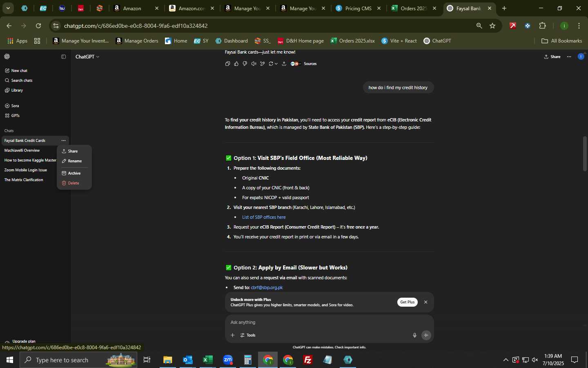Click the regenerate response icon
The width and height of the screenshot is (588, 368).
point(271,64)
